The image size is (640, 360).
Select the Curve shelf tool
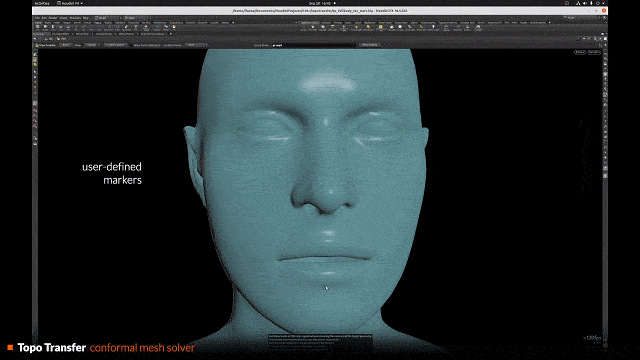100,27
